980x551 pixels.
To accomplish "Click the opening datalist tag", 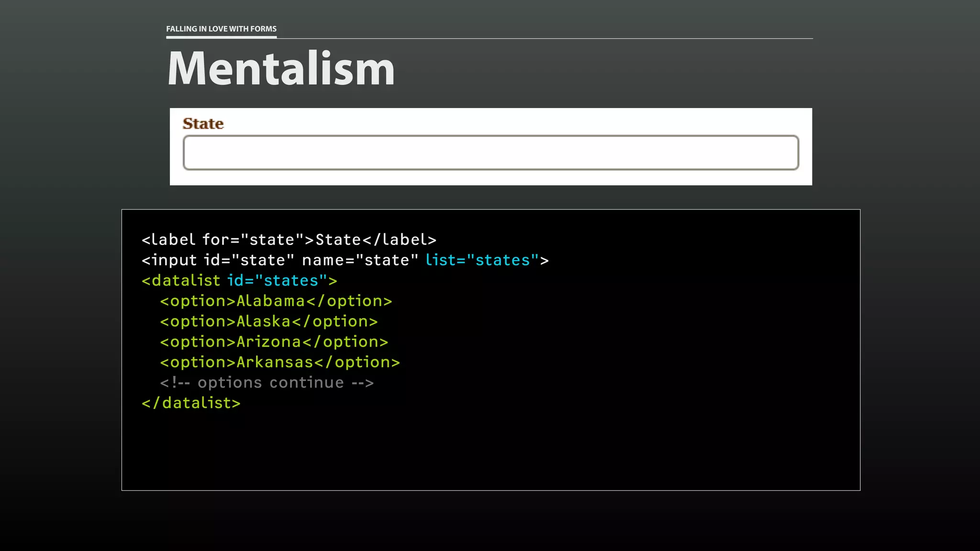I will 181,281.
